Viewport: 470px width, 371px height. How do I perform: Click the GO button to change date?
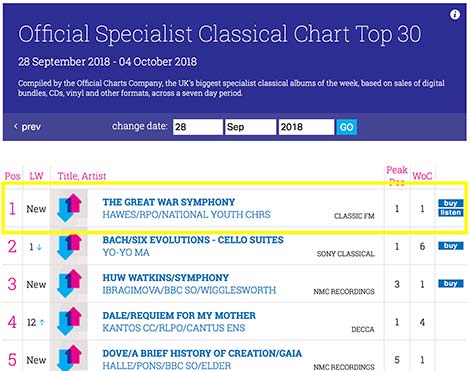coord(346,127)
